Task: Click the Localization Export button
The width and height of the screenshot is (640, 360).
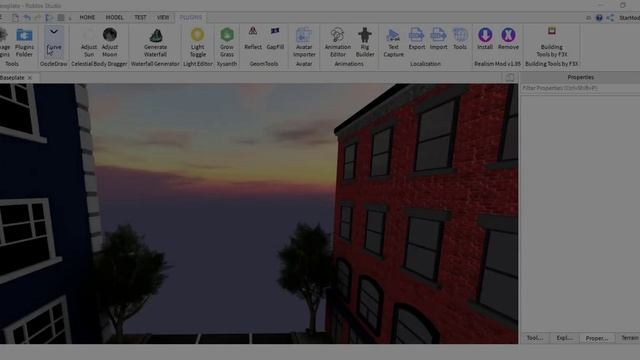Action: click(417, 39)
